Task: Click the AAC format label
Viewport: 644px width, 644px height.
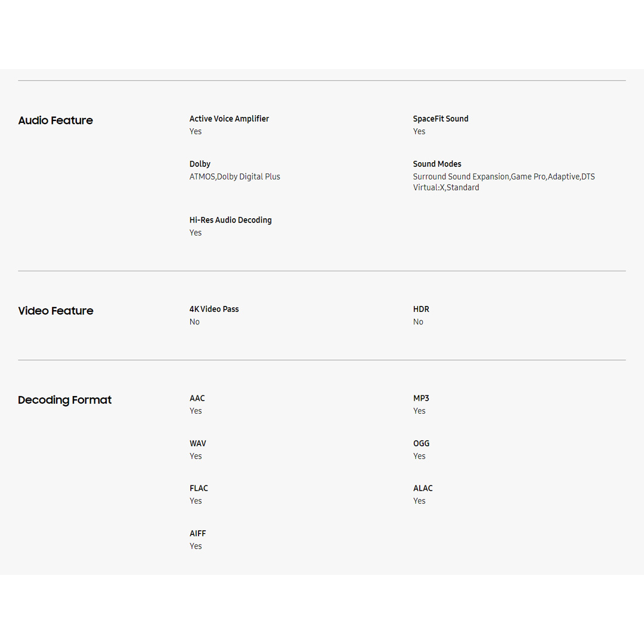Action: pos(197,398)
